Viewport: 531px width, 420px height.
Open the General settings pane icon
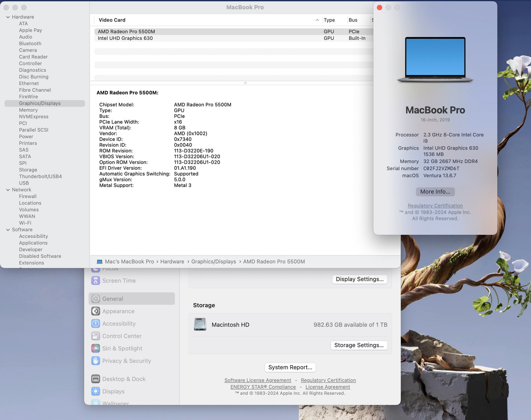(96, 298)
